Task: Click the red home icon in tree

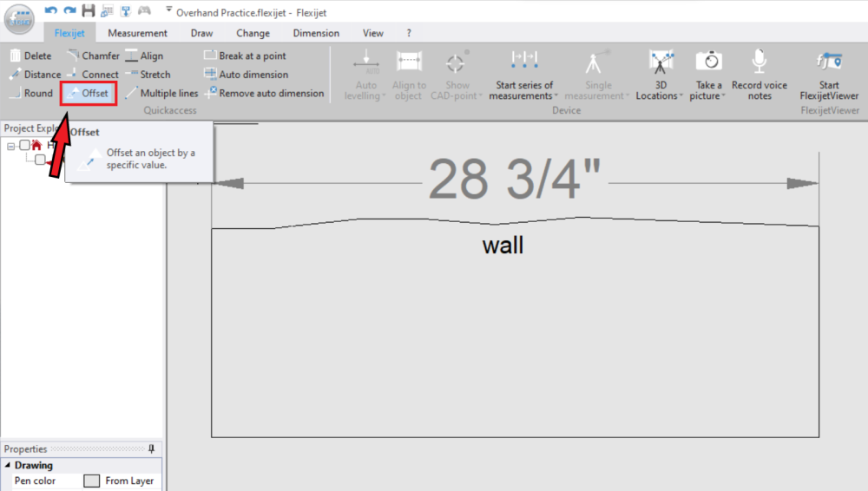Action: click(x=36, y=145)
